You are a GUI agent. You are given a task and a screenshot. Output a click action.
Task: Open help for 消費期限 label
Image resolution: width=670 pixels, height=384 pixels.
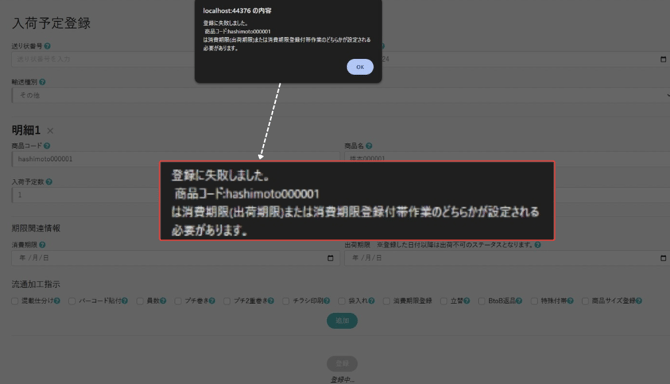click(x=42, y=245)
